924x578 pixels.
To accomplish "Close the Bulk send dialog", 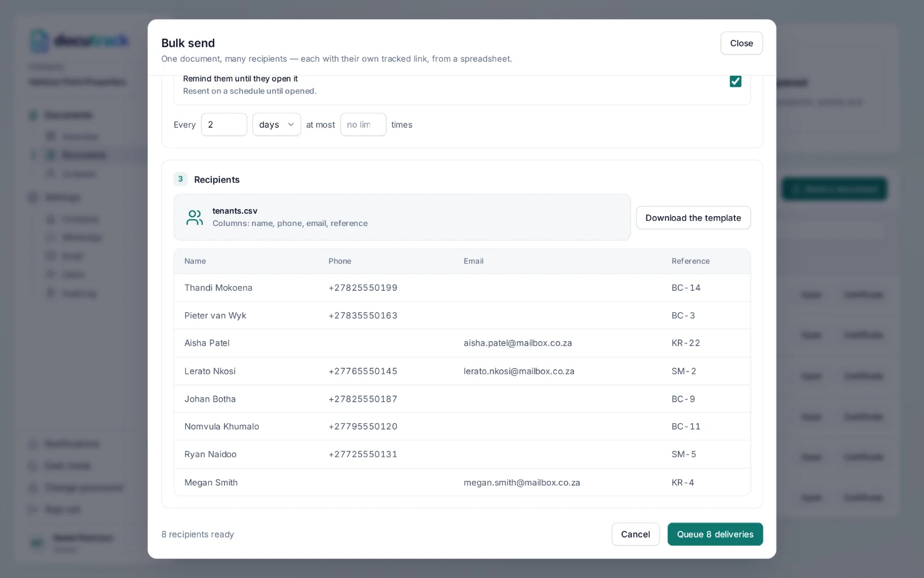I will [x=742, y=43].
